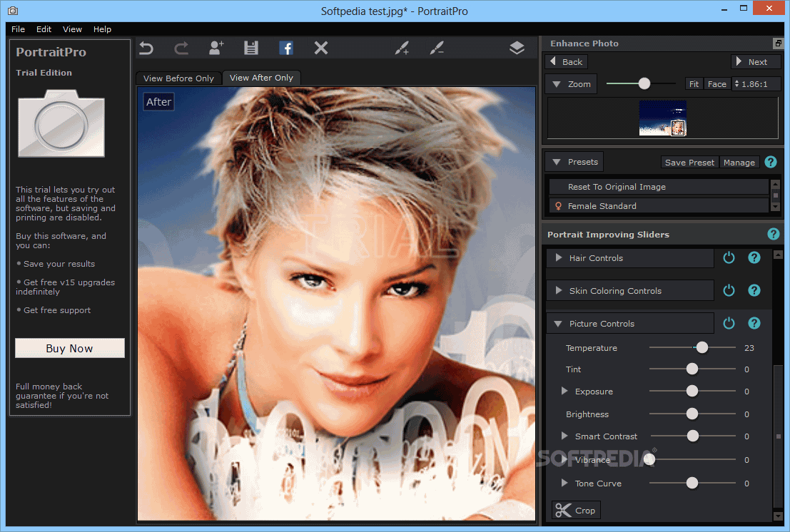
Task: Click the camera icon in title bar
Action: point(13,10)
